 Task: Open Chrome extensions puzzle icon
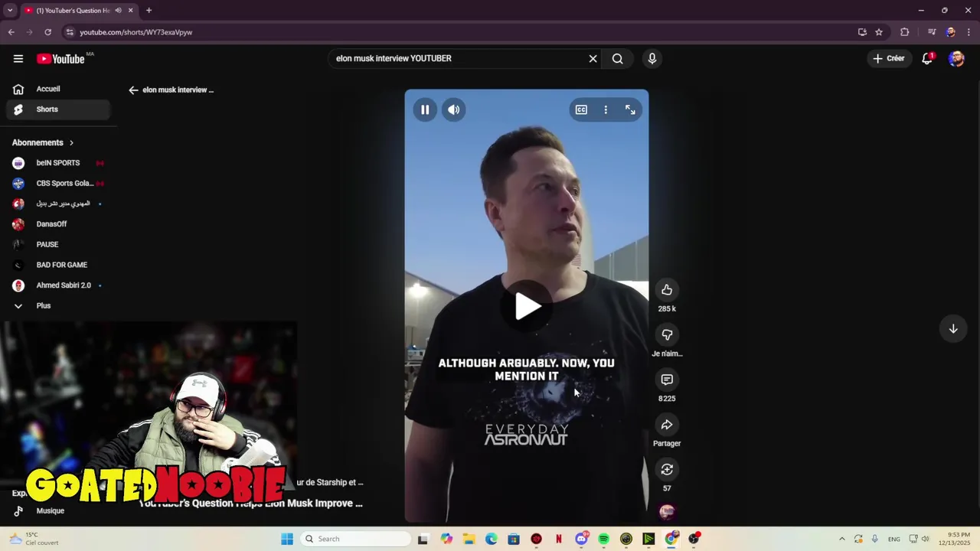point(904,32)
